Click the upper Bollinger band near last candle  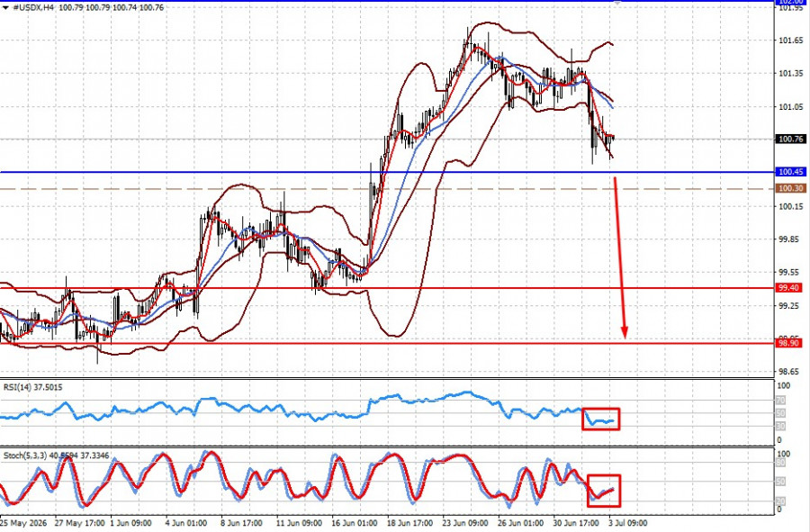[607, 43]
